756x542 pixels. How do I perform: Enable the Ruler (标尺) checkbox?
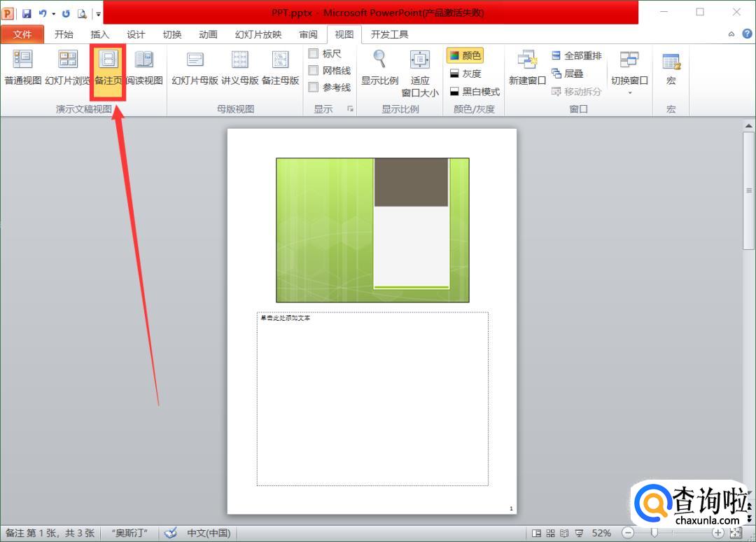tap(314, 53)
